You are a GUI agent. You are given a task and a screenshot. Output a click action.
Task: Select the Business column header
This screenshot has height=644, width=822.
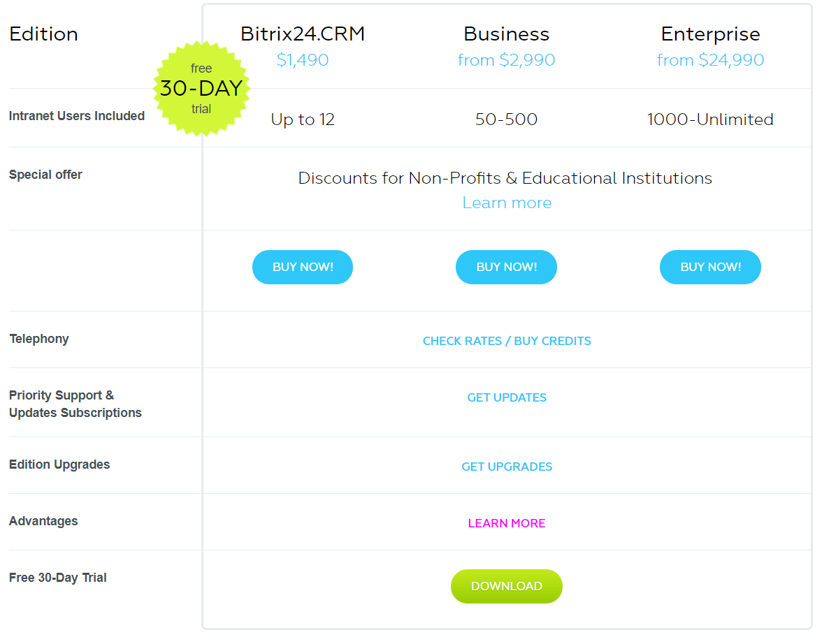[x=506, y=34]
